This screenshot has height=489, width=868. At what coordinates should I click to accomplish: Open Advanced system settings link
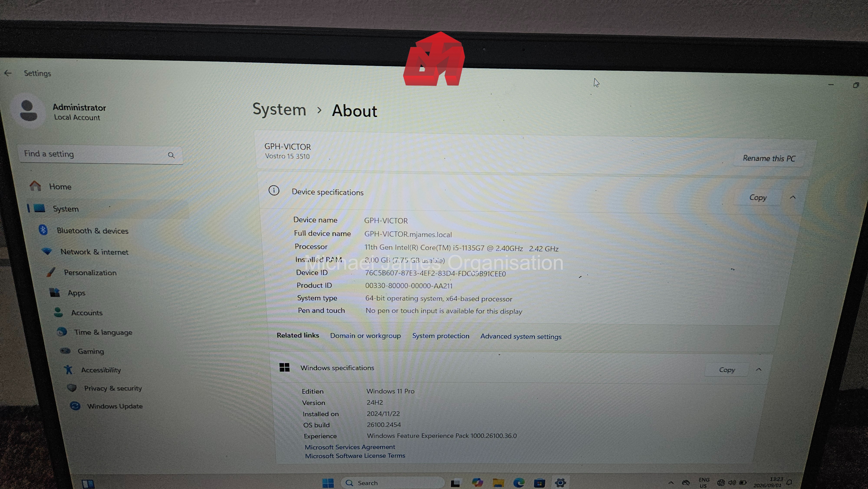[x=521, y=336]
